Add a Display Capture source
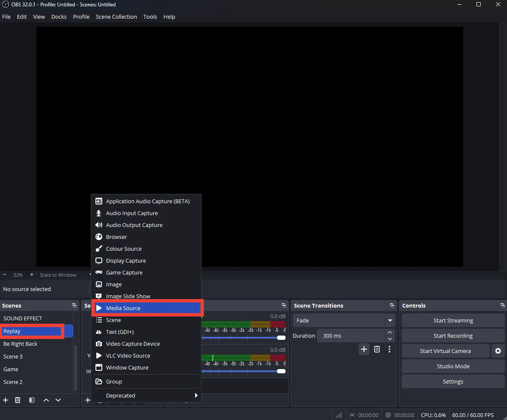The image size is (507, 420). (146, 260)
